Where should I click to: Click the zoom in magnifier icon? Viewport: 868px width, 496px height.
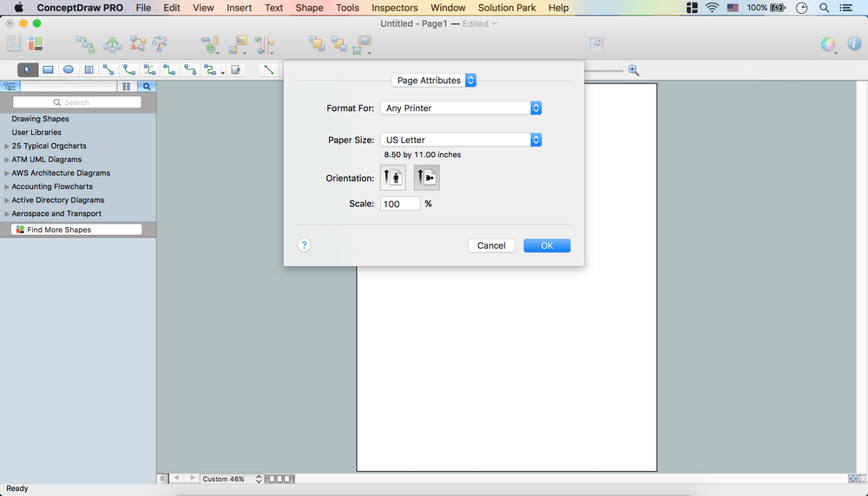tap(634, 70)
